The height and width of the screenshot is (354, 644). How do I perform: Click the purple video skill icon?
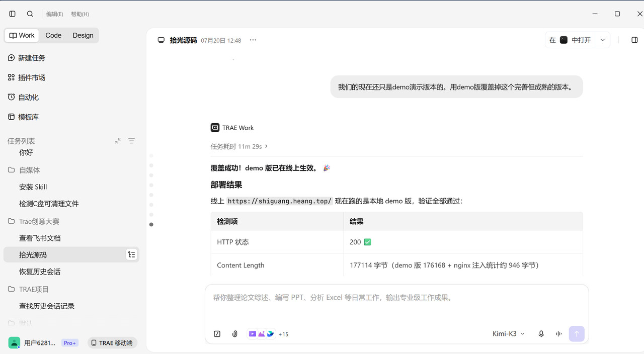coord(253,334)
